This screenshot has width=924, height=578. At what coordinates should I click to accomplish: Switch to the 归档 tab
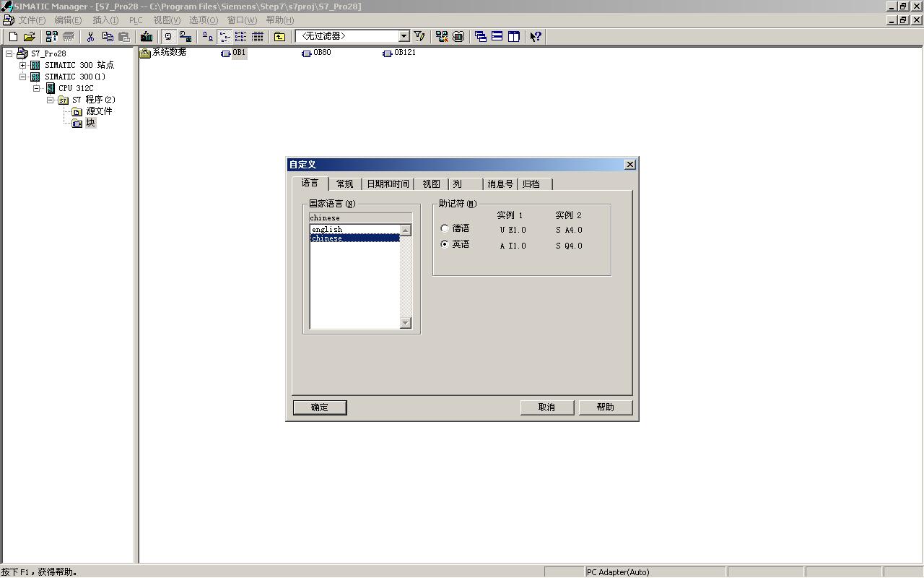pos(535,184)
